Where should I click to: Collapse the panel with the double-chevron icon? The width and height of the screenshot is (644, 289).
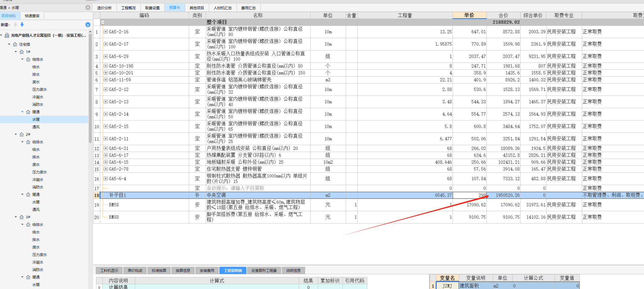click(88, 8)
